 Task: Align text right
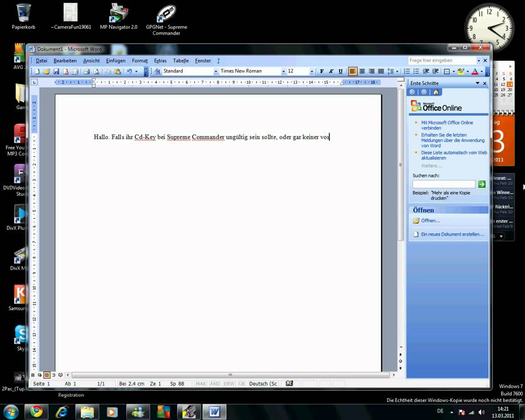tap(372, 71)
